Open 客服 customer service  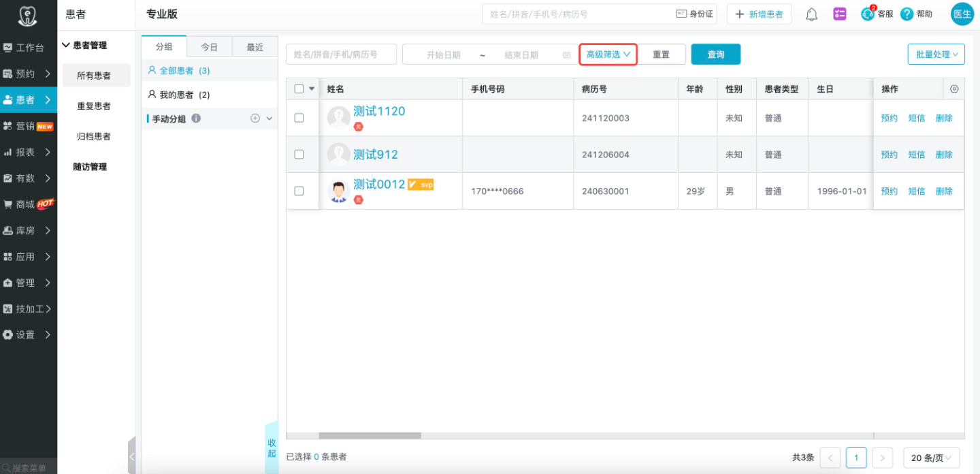tap(877, 14)
